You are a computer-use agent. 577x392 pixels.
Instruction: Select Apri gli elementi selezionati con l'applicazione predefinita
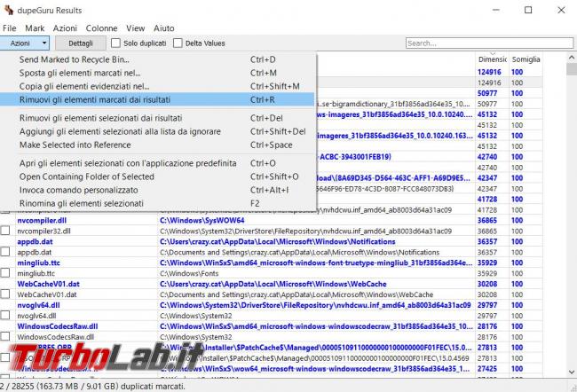[157, 163]
